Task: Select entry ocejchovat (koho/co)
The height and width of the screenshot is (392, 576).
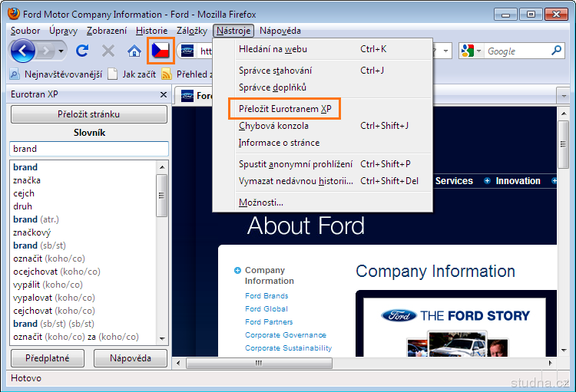Action: [57, 272]
